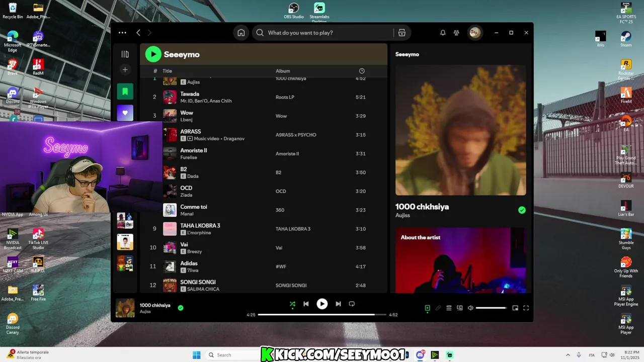Image resolution: width=644 pixels, height=362 pixels.
Task: Select the Comme toi track
Action: click(264, 210)
